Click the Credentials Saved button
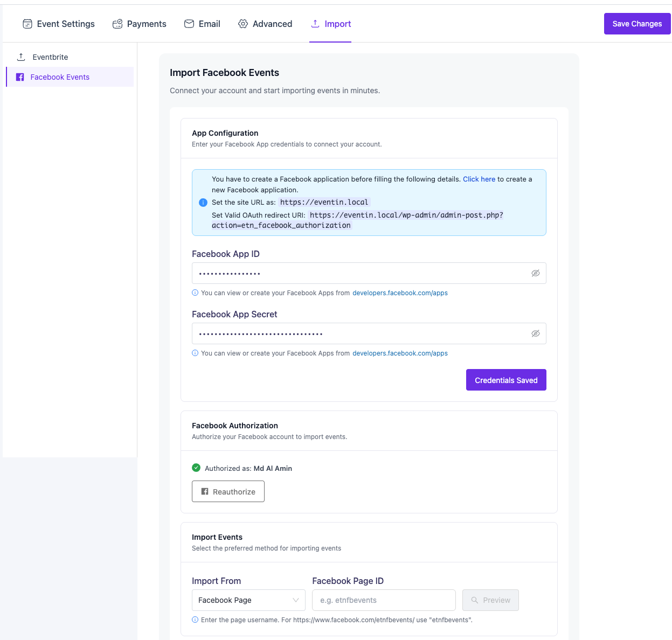Screen dimensions: 672x640 tap(505, 380)
